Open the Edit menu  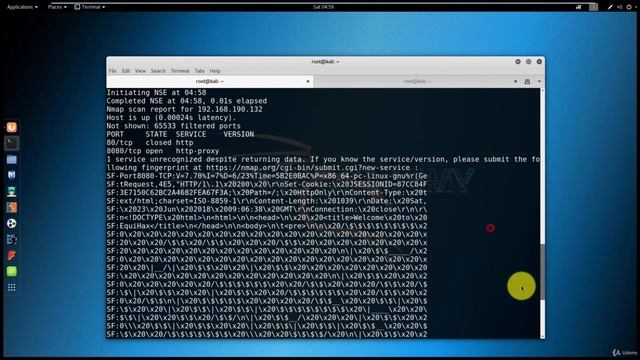pos(126,71)
